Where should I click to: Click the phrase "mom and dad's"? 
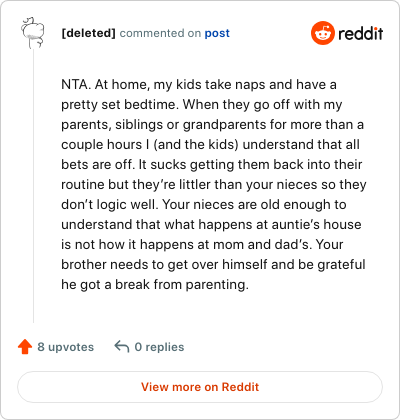pyautogui.click(x=262, y=244)
